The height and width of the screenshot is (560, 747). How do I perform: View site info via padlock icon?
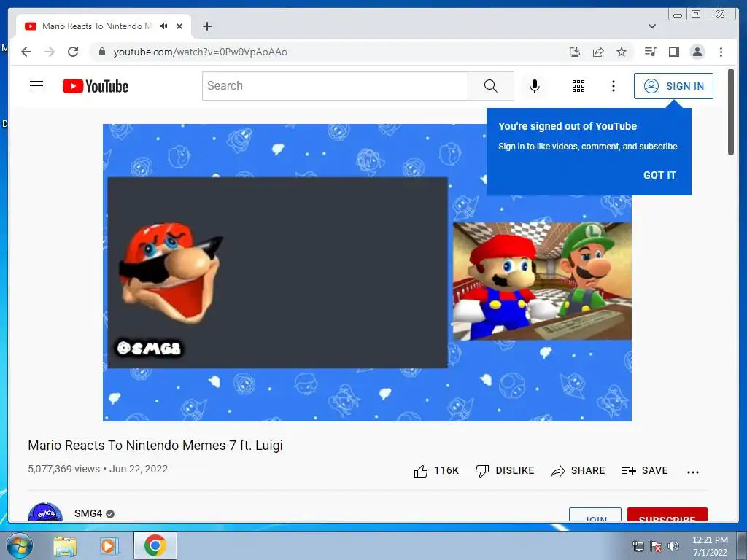click(x=101, y=52)
